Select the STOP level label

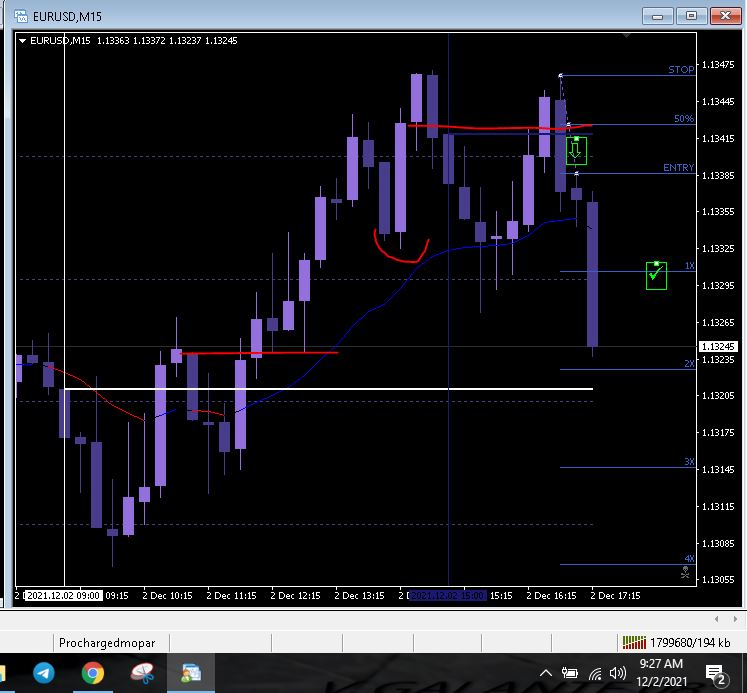coord(681,70)
